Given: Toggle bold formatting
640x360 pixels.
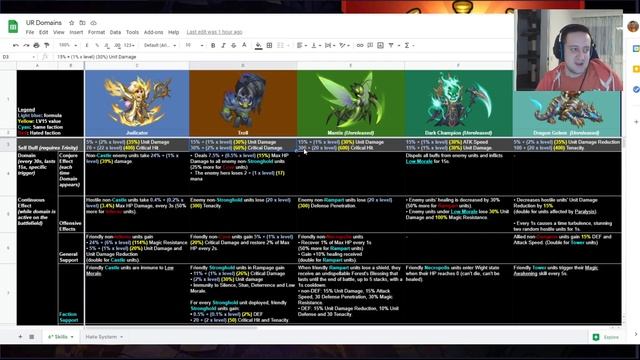Looking at the screenshot, I should [x=213, y=45].
